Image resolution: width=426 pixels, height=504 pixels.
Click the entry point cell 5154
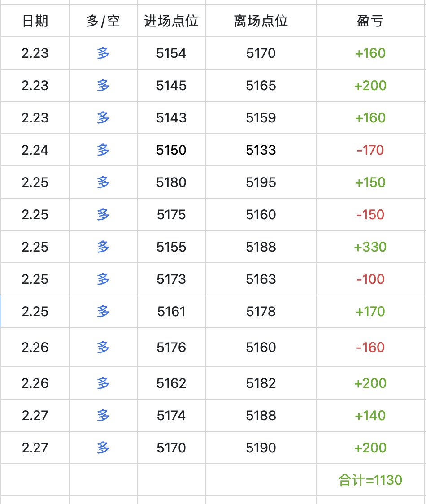click(x=171, y=53)
